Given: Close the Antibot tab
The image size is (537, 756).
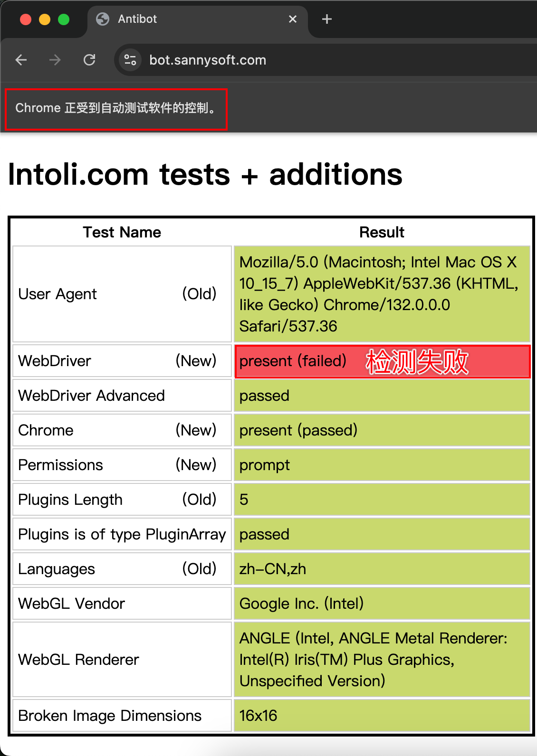Looking at the screenshot, I should (293, 19).
